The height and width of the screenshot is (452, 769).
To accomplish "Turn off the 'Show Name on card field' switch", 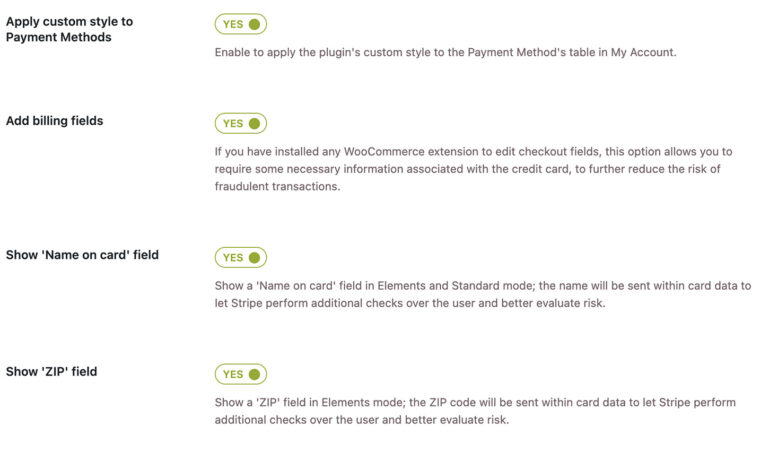I will point(240,258).
